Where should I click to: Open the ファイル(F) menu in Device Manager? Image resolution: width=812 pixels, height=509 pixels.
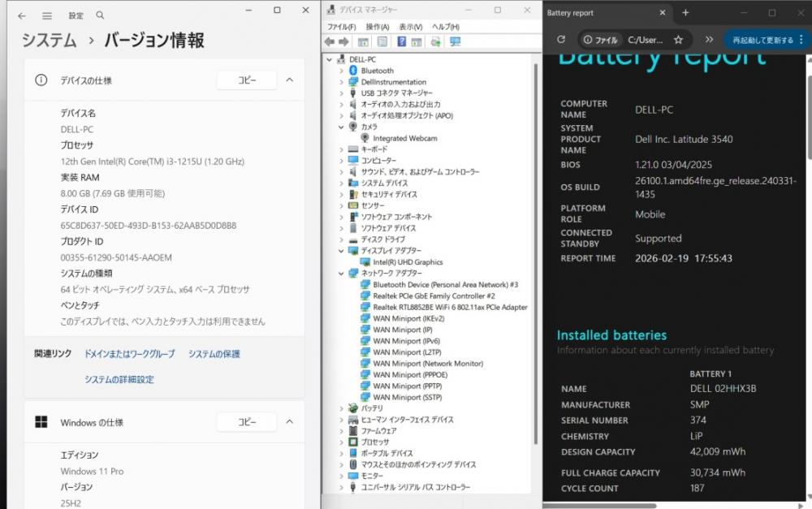[341, 27]
